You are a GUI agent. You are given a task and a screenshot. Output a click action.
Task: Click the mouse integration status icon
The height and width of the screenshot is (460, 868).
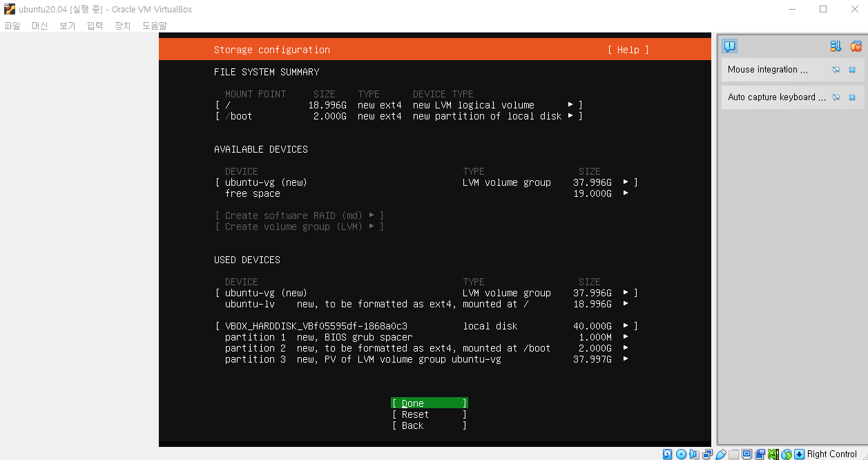787,454
